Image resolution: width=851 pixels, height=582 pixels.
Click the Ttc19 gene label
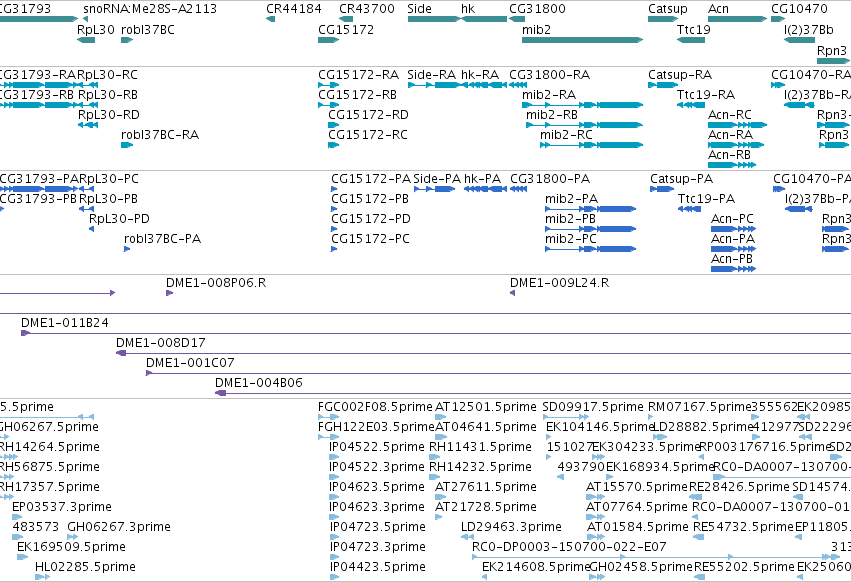pyautogui.click(x=694, y=29)
